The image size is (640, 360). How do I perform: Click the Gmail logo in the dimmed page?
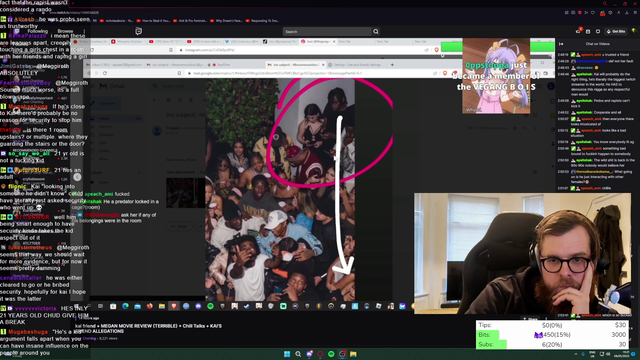click(112, 86)
